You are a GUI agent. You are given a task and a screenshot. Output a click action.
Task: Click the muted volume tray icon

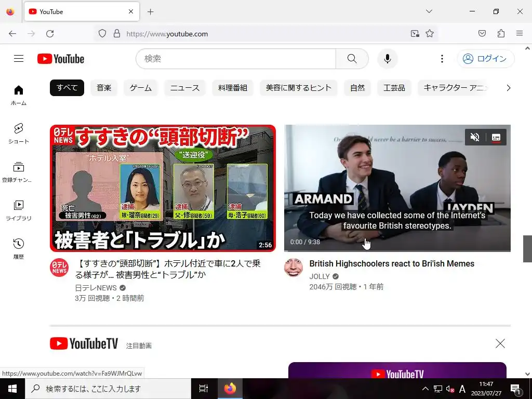coord(450,389)
